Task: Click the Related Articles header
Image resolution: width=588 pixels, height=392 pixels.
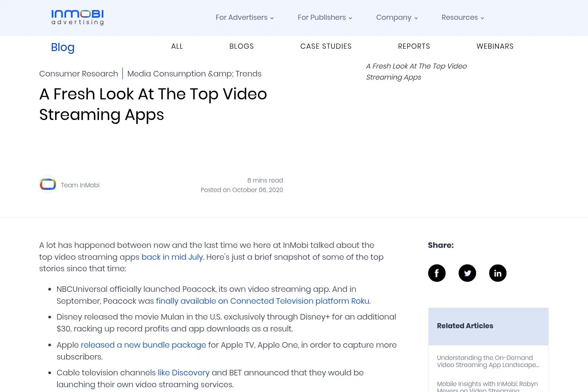Action: [x=488, y=326]
